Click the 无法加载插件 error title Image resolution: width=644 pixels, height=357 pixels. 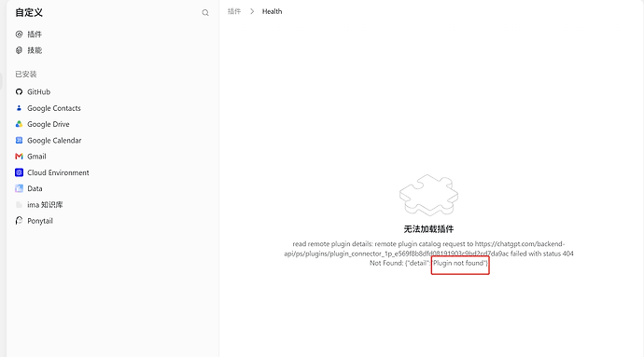point(428,229)
